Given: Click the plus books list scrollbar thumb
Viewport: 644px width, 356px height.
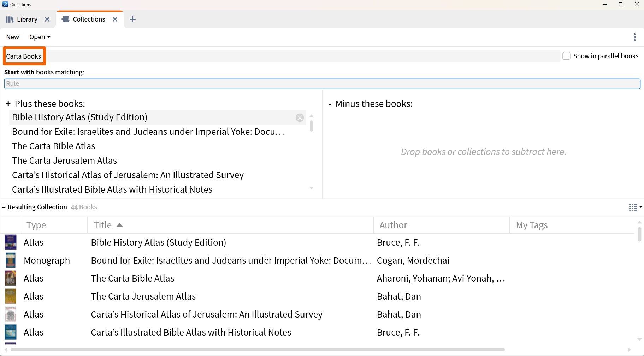Looking at the screenshot, I should pyautogui.click(x=311, y=126).
